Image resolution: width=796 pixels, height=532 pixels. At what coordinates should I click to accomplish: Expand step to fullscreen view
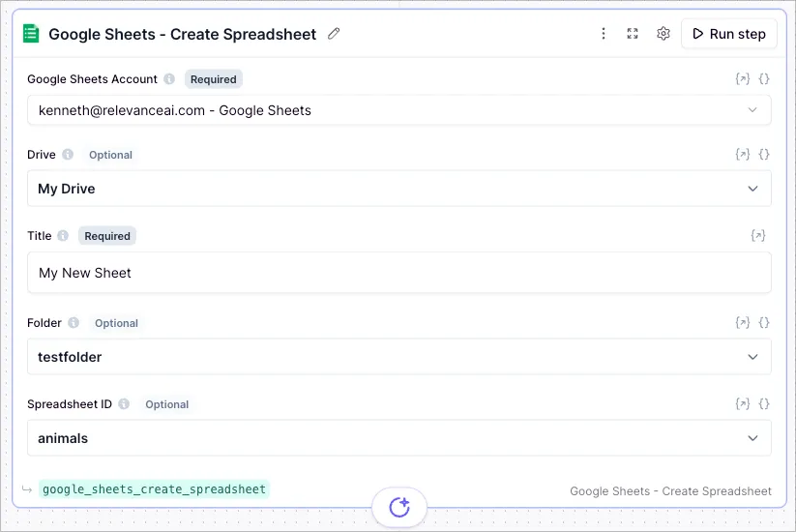click(x=632, y=34)
